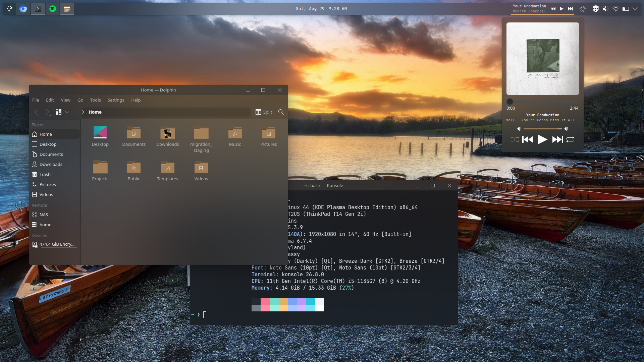Click the date and time clock

point(321,9)
